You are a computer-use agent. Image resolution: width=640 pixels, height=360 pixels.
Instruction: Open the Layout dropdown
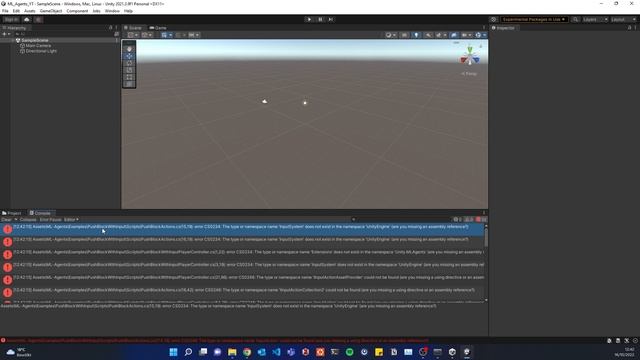(x=623, y=19)
